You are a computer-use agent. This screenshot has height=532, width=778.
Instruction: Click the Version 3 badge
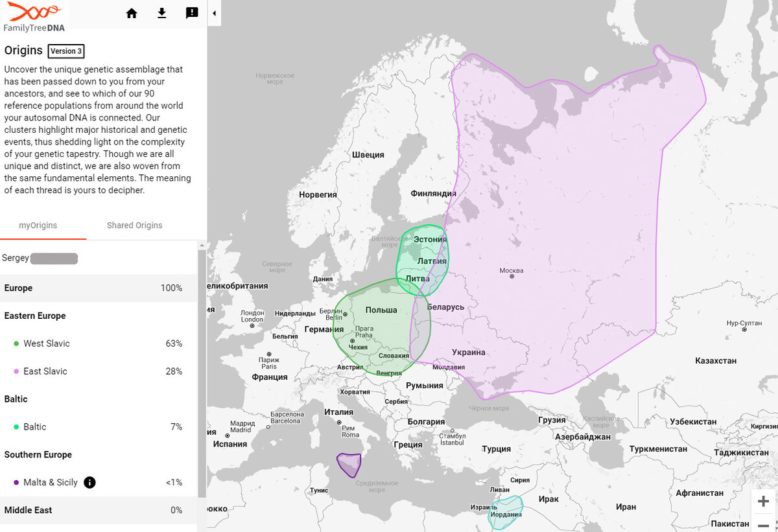pos(66,51)
